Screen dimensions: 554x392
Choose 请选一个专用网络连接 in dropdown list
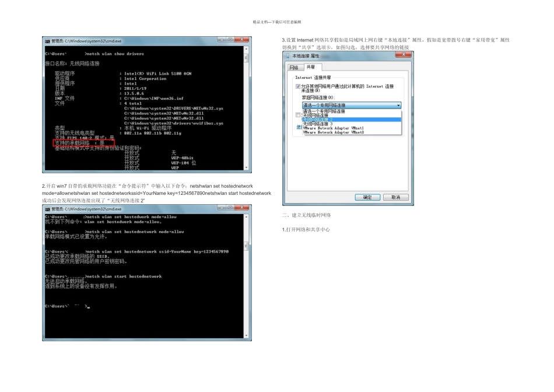pos(352,111)
